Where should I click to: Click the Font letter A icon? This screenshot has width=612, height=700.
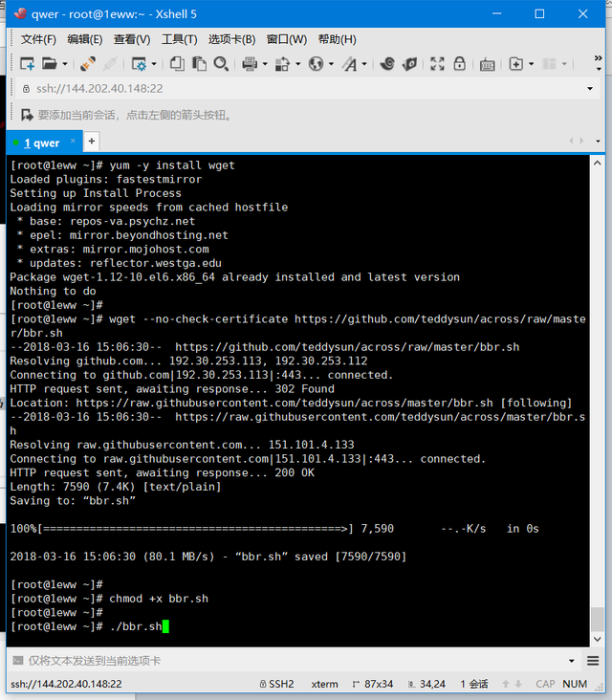[x=350, y=64]
